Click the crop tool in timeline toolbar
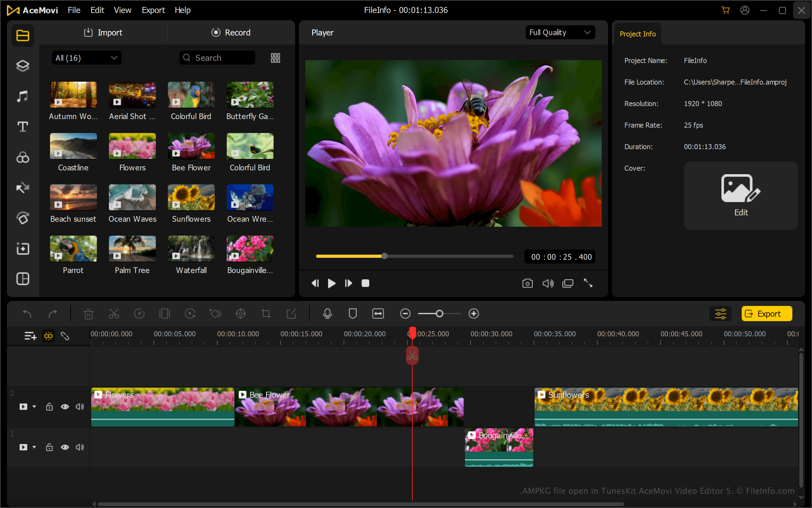Image resolution: width=812 pixels, height=508 pixels. point(266,314)
